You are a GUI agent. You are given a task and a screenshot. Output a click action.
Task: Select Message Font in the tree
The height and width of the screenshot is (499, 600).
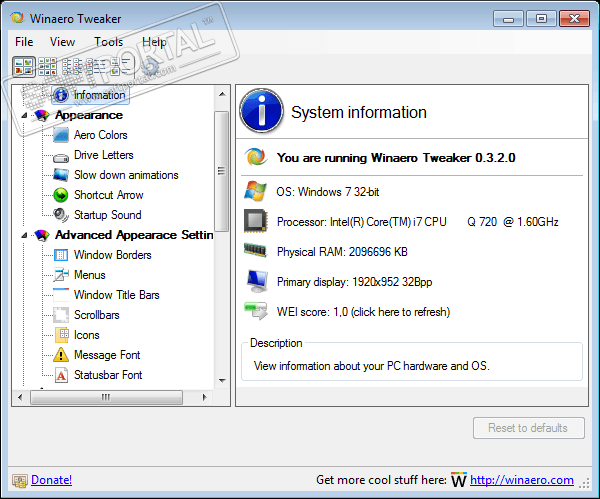[x=107, y=355]
